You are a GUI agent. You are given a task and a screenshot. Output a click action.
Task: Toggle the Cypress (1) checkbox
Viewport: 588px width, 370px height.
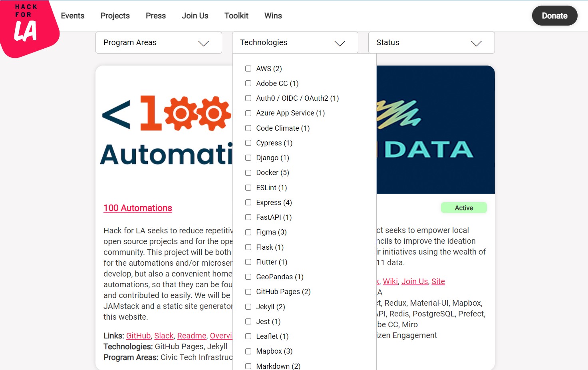click(248, 143)
